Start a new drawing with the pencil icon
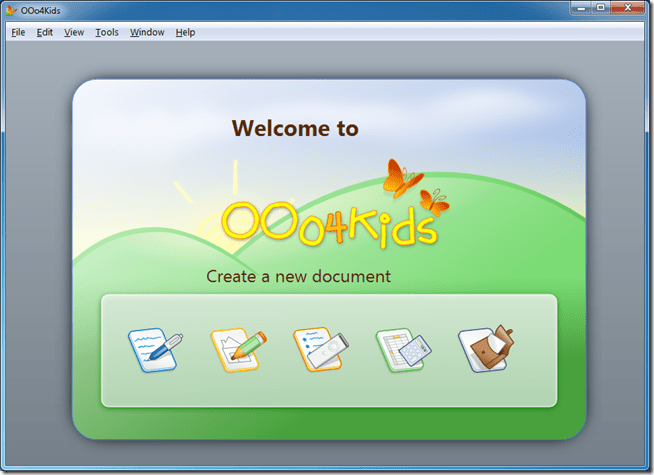Image resolution: width=654 pixels, height=475 pixels. tap(237, 350)
